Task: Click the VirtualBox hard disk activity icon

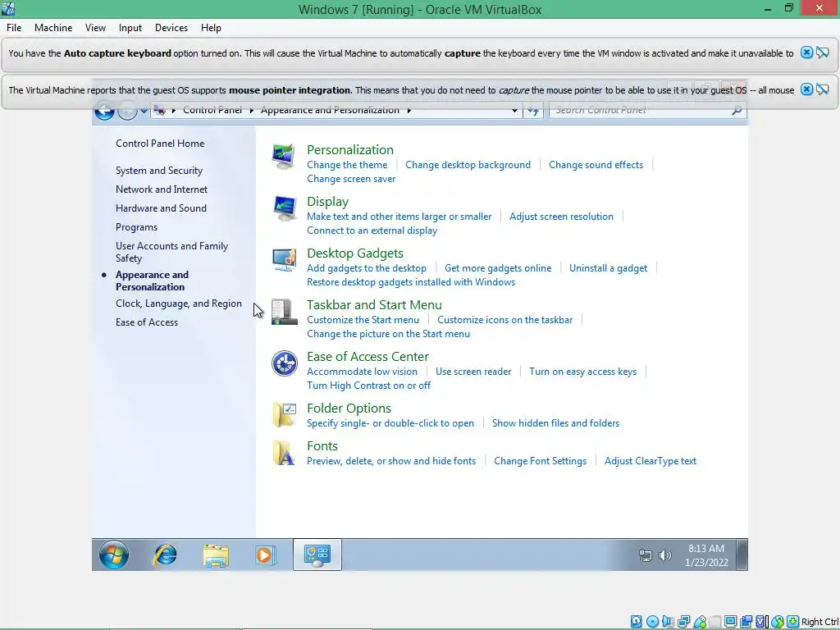Action: 636,622
